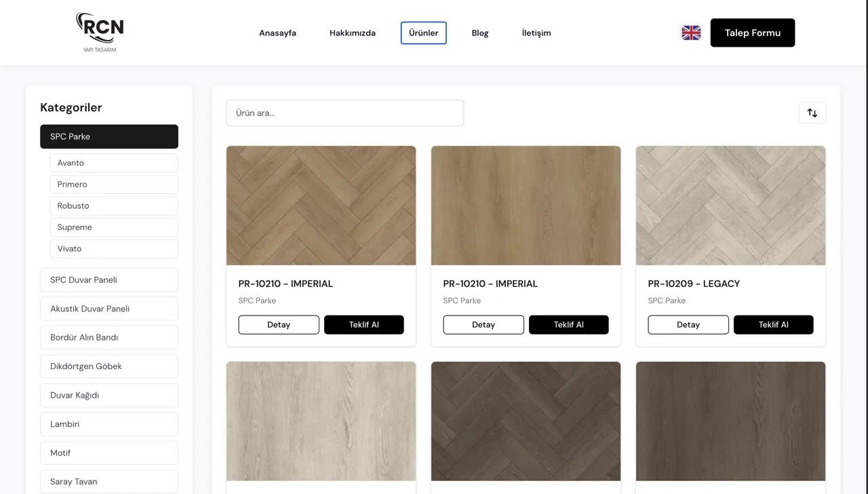The height and width of the screenshot is (494, 868).
Task: Request a quote for the herringbone PR-10210 IMPERIAL
Action: point(364,324)
